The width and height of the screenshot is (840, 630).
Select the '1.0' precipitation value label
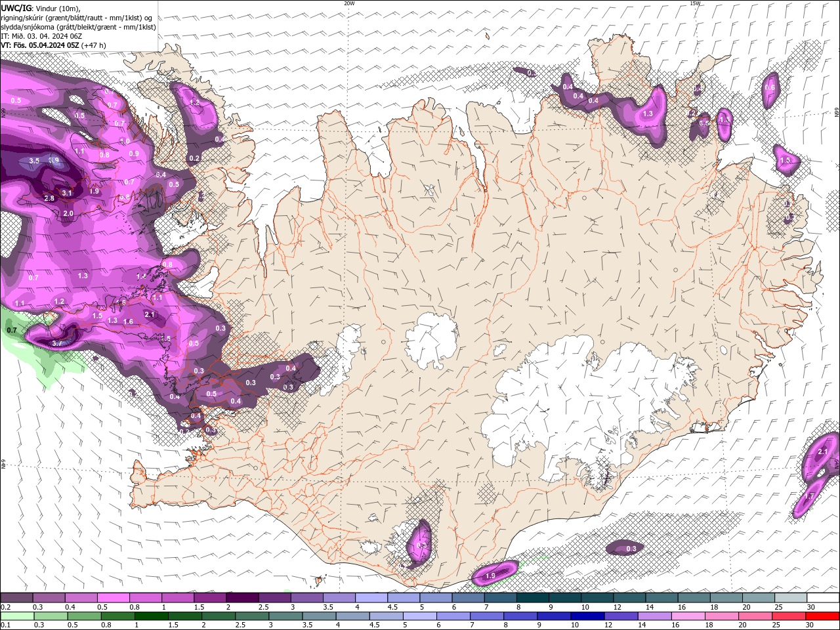point(125,141)
